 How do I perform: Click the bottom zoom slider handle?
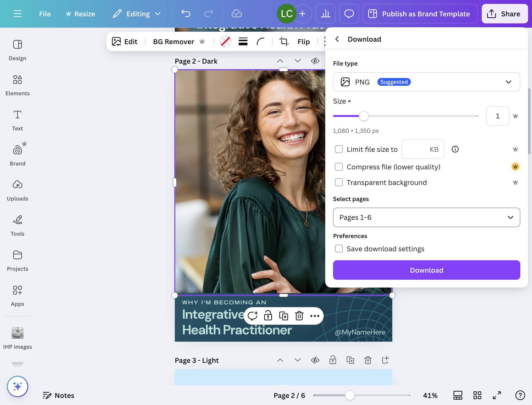[350, 395]
